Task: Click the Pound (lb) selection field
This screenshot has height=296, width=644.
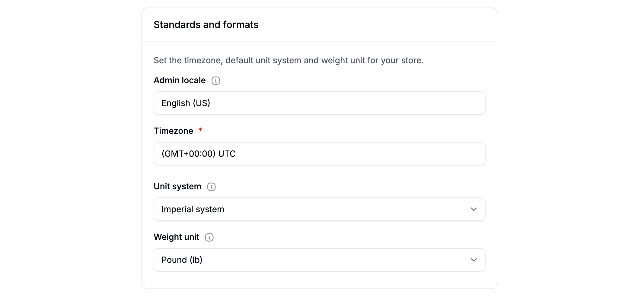Action: [319, 260]
